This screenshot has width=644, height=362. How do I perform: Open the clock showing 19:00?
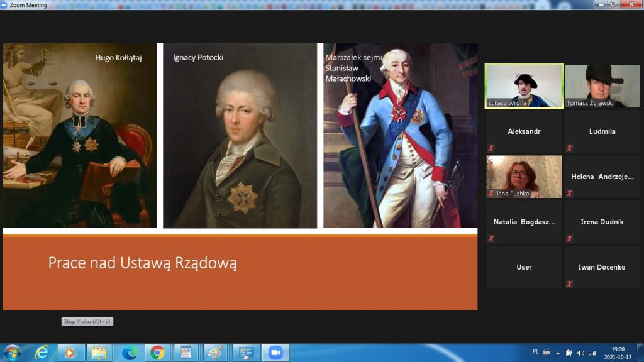point(618,353)
